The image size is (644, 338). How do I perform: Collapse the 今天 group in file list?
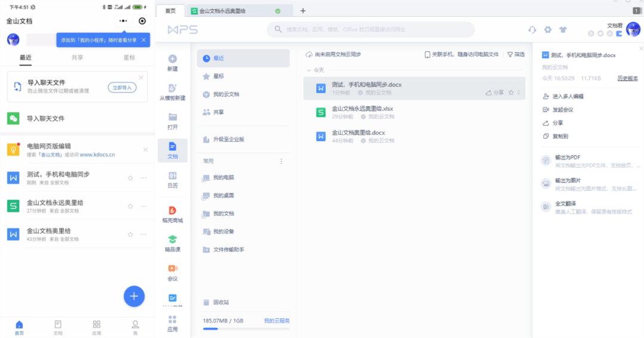(309, 70)
